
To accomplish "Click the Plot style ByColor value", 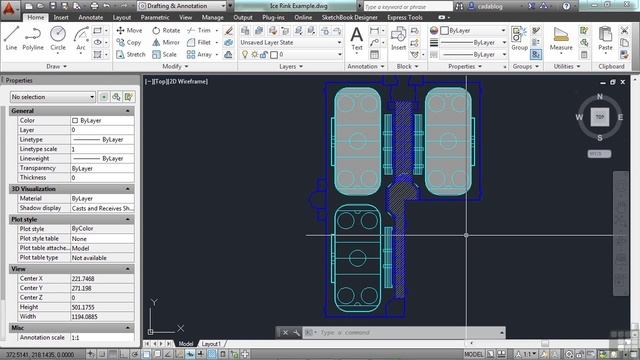I will pyautogui.click(x=102, y=229).
